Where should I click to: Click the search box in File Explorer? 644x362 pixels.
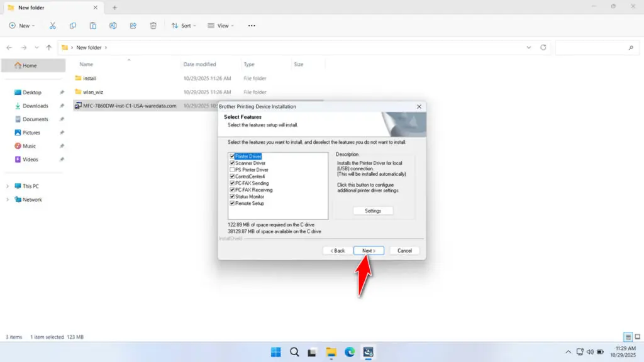(596, 47)
